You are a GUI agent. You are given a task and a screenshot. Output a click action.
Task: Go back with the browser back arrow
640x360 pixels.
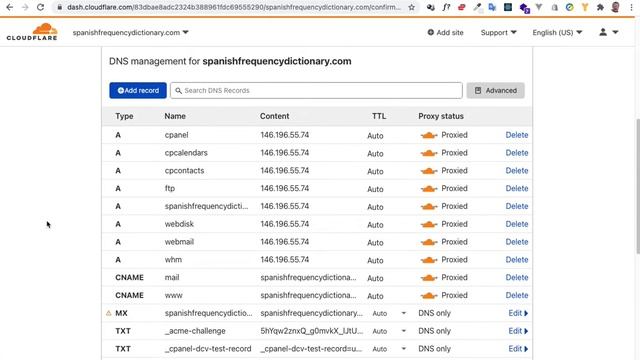[x=9, y=7]
